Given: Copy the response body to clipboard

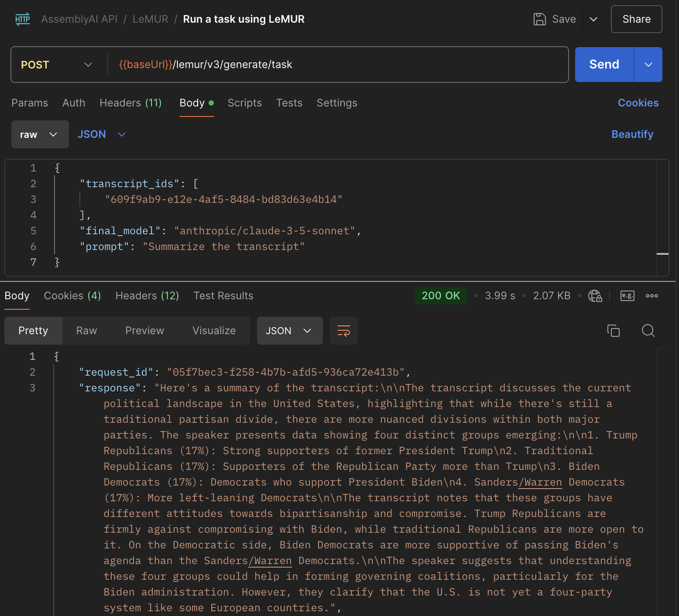Looking at the screenshot, I should 614,331.
